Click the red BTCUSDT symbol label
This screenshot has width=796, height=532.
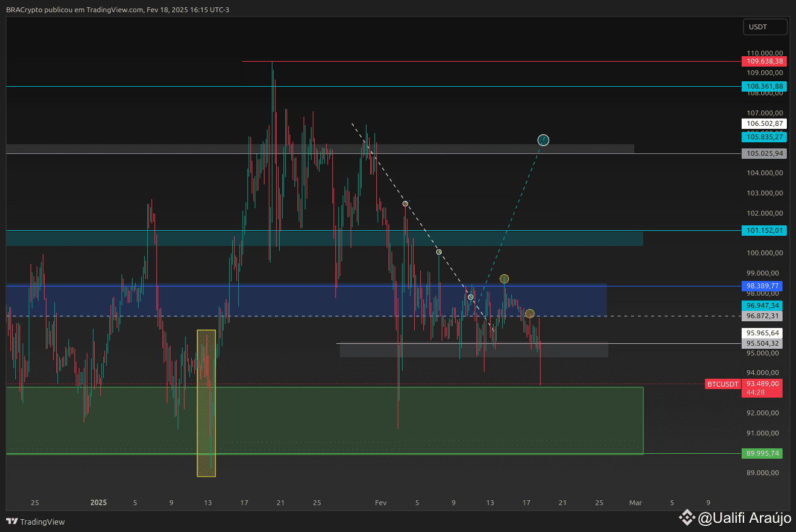[x=723, y=384]
